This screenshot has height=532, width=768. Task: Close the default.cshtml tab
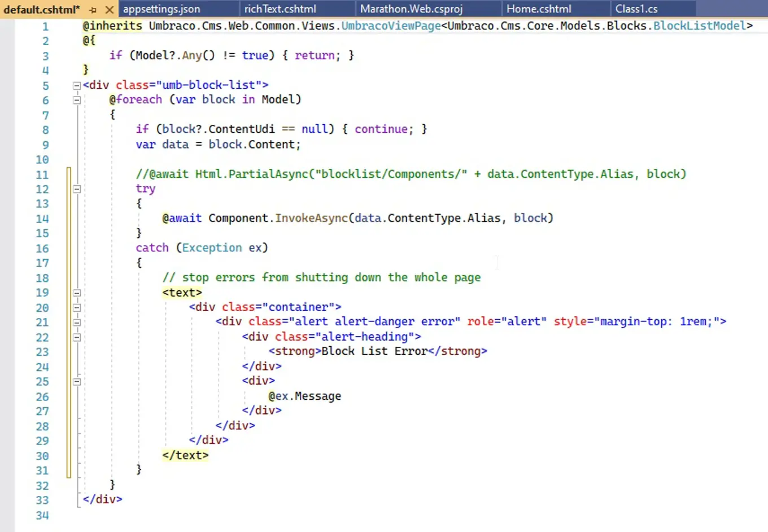coord(110,10)
